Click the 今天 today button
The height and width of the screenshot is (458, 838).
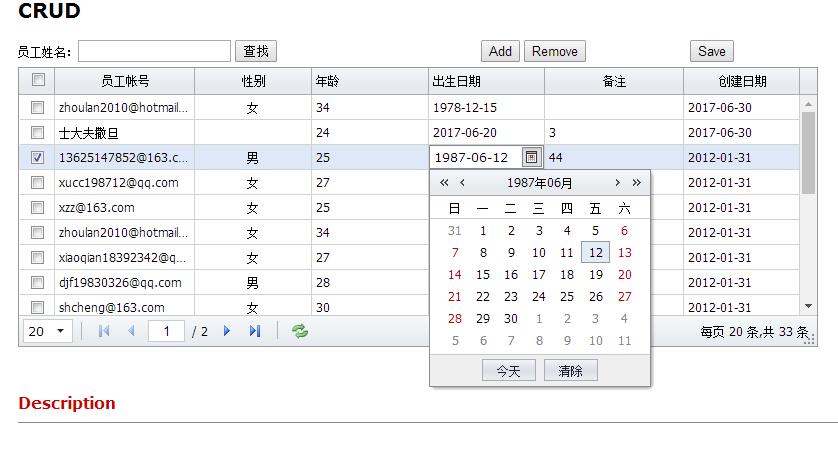(x=508, y=370)
